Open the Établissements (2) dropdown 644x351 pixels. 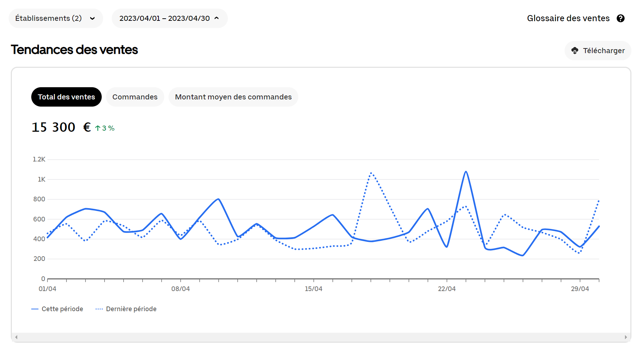tap(49, 18)
